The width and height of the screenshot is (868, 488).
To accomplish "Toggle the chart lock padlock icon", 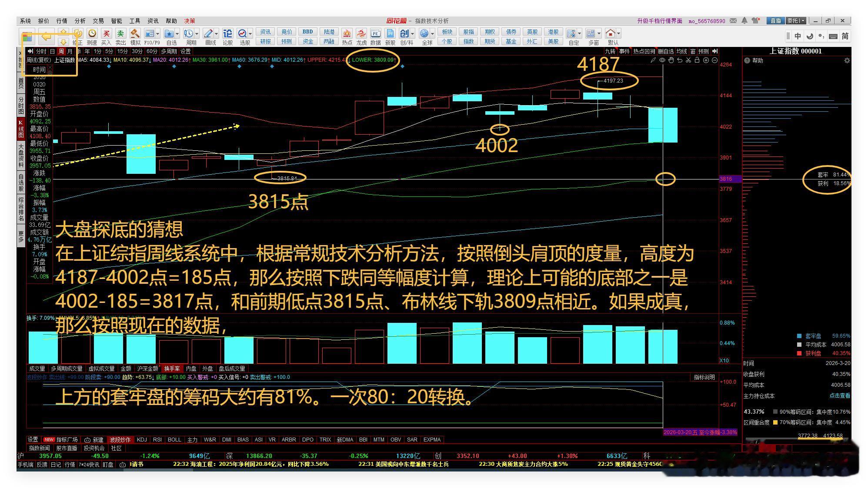I will coord(697,60).
